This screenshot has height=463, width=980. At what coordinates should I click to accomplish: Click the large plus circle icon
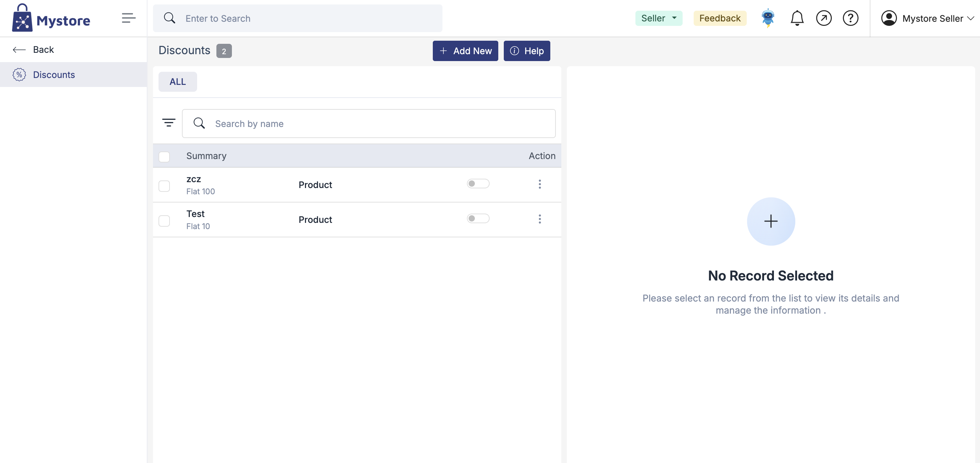coord(770,221)
